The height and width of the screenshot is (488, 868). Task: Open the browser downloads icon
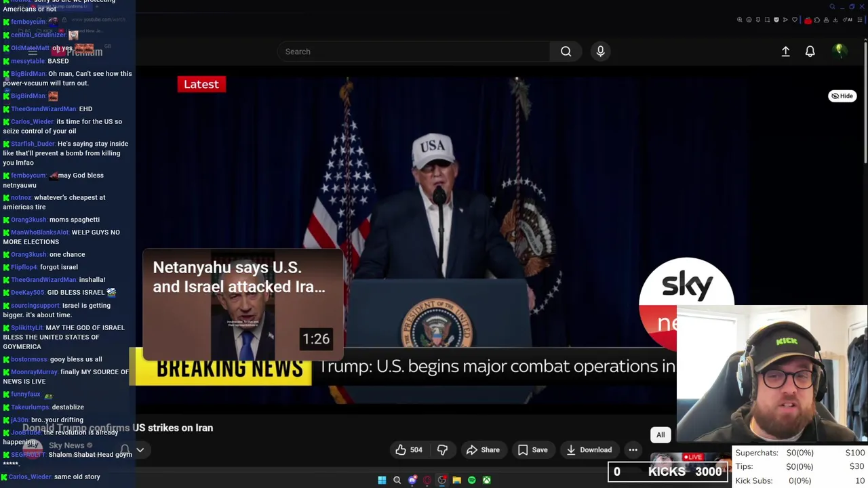835,20
